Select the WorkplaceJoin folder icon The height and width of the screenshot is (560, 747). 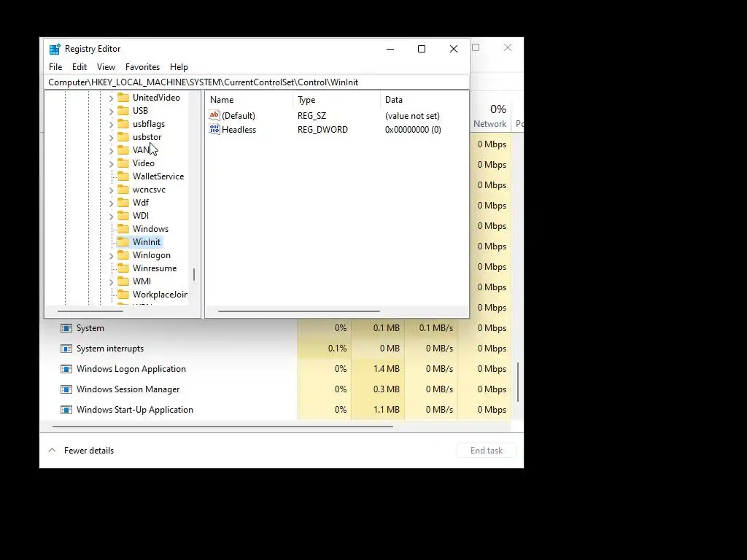123,295
